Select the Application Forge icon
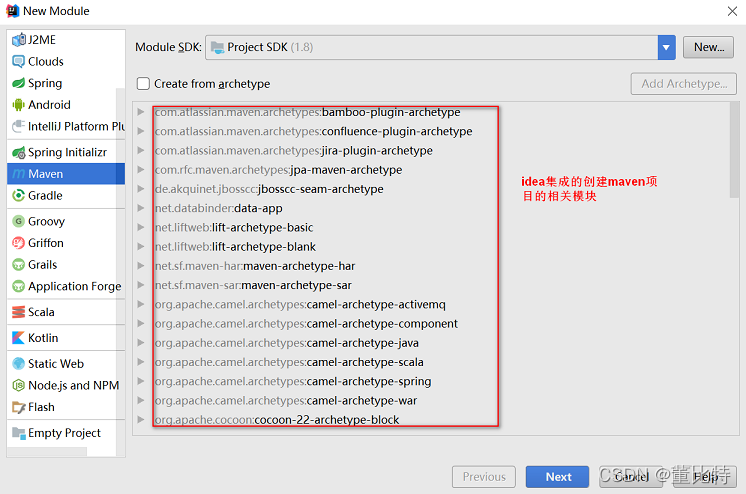This screenshot has width=746, height=494. click(x=19, y=286)
